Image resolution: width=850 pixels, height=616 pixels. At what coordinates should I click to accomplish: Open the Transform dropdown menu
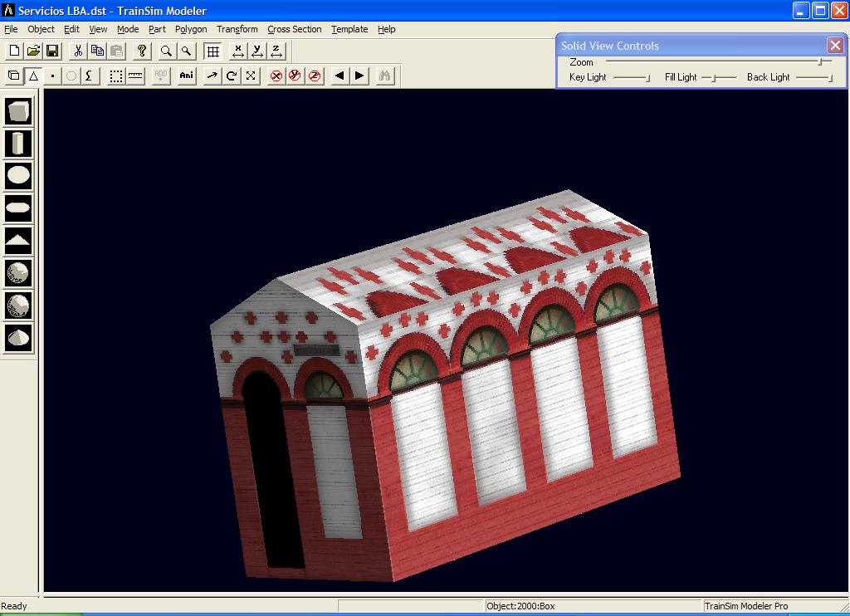coord(237,29)
